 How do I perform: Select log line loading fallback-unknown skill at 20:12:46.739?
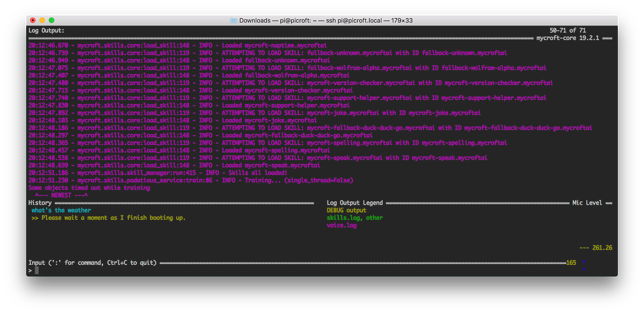[268, 53]
